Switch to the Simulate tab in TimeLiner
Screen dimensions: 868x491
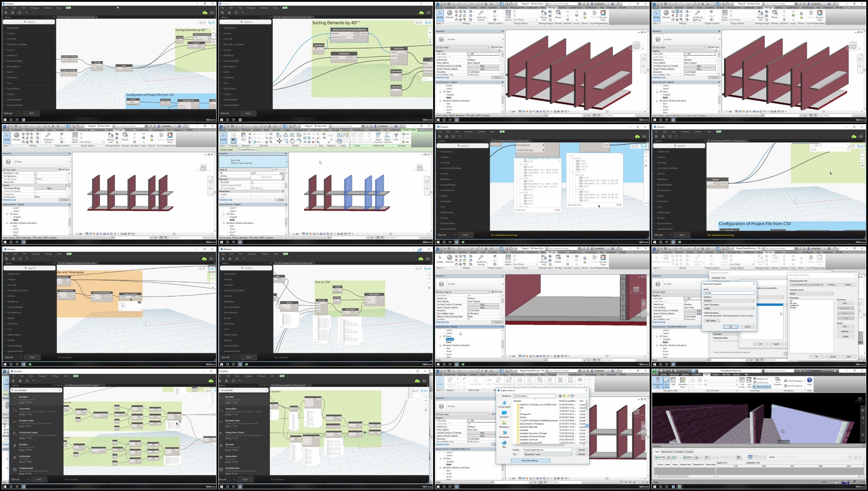click(689, 452)
